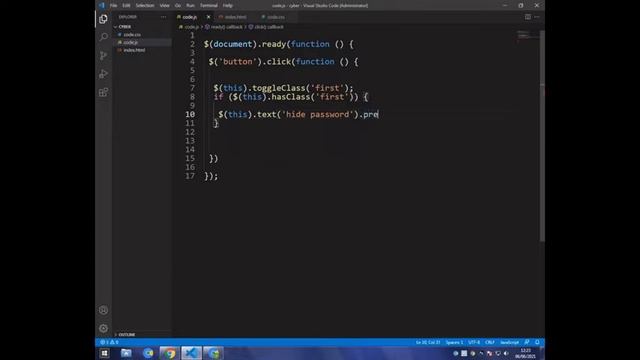Switch to the code.js tab

[x=190, y=17]
